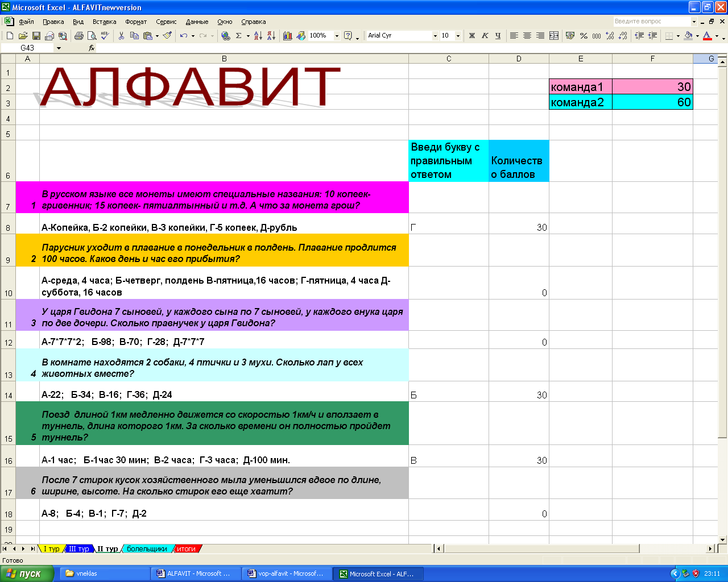
Task: Launch the Chart Wizard icon
Action: pos(288,36)
